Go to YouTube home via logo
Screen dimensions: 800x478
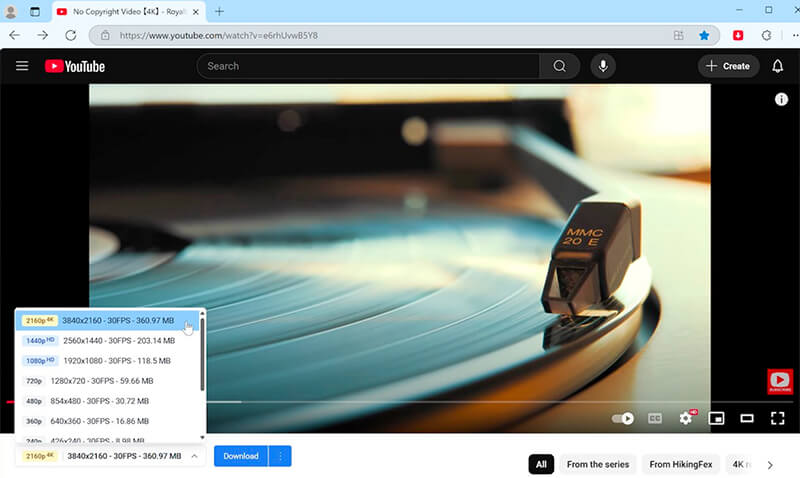[x=75, y=66]
